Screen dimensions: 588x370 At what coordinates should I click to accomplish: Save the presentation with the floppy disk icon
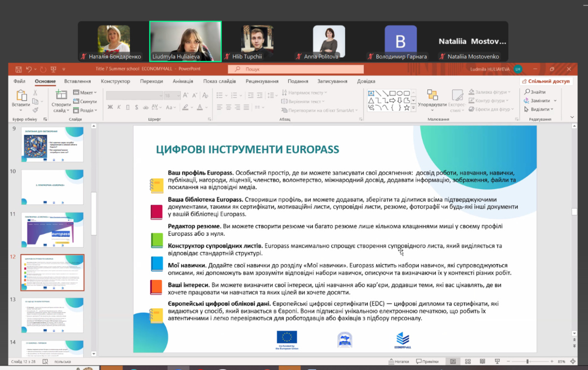pos(19,69)
